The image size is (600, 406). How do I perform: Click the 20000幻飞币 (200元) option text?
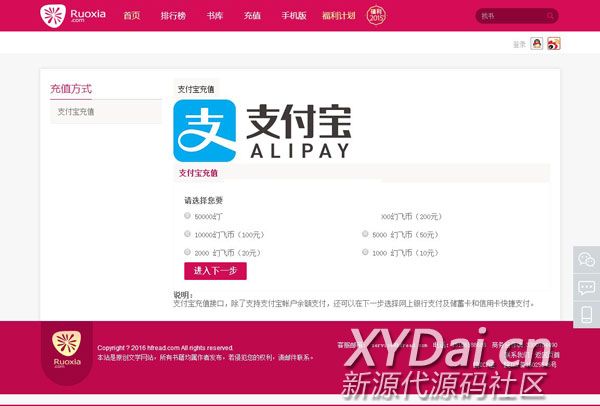pyautogui.click(x=411, y=217)
